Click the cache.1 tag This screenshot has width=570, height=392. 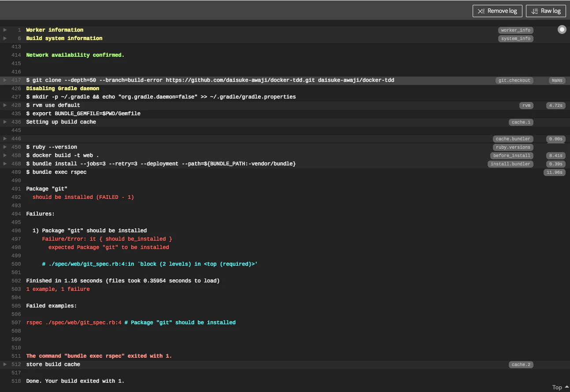pyautogui.click(x=521, y=122)
